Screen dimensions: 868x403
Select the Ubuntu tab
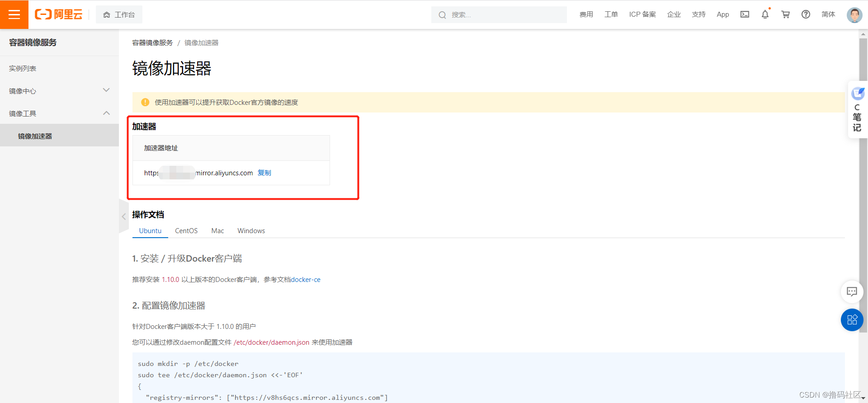150,230
